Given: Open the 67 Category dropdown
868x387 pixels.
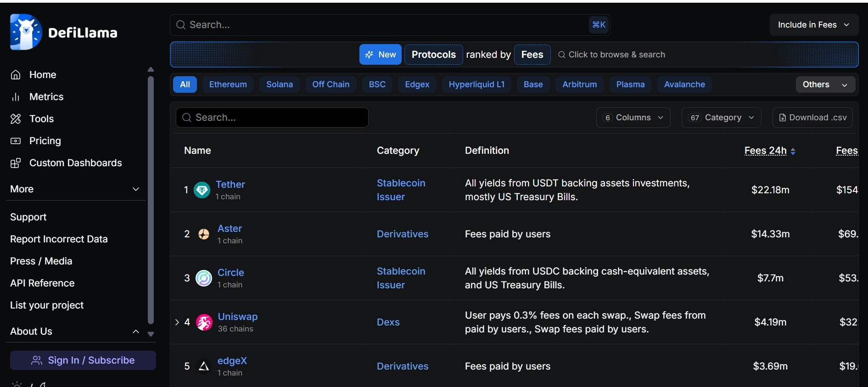Looking at the screenshot, I should 722,118.
